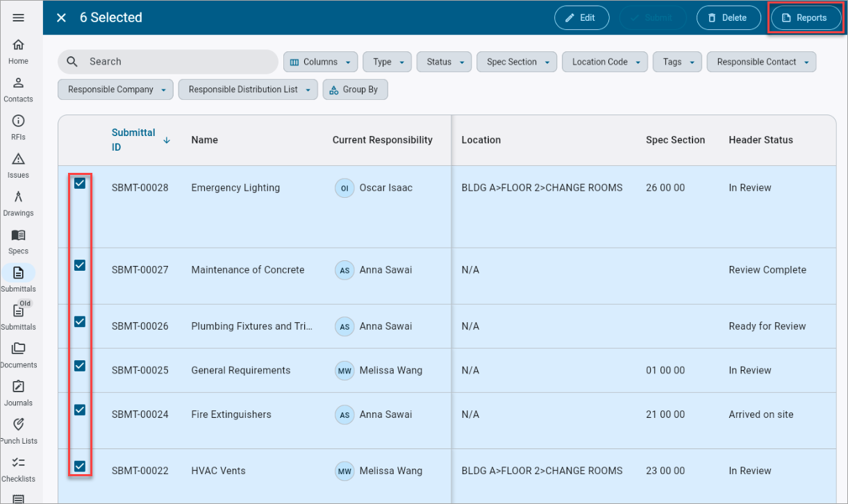
Task: Clear the selection with X icon
Action: (x=61, y=17)
